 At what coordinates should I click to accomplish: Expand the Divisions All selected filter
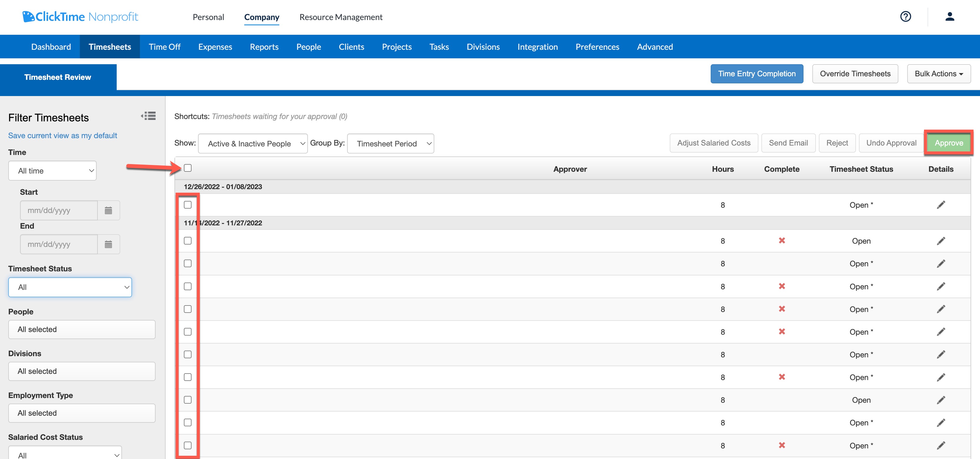[82, 371]
